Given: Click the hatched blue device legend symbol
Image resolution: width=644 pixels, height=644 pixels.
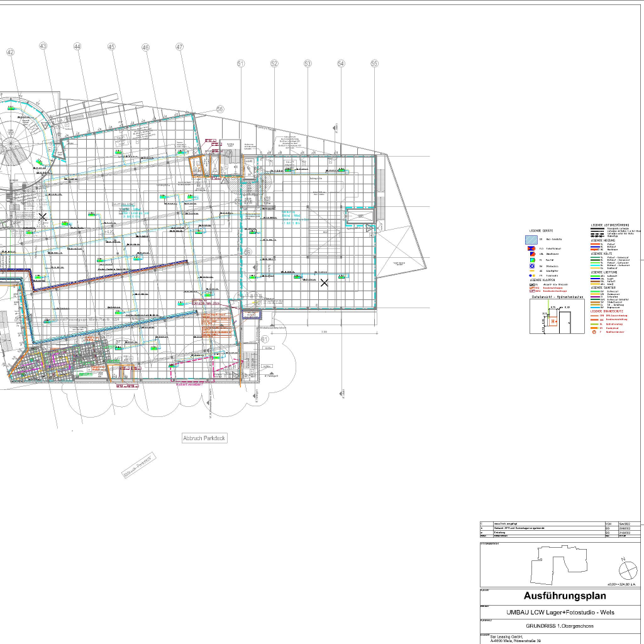Looking at the screenshot, I should tap(533, 240).
